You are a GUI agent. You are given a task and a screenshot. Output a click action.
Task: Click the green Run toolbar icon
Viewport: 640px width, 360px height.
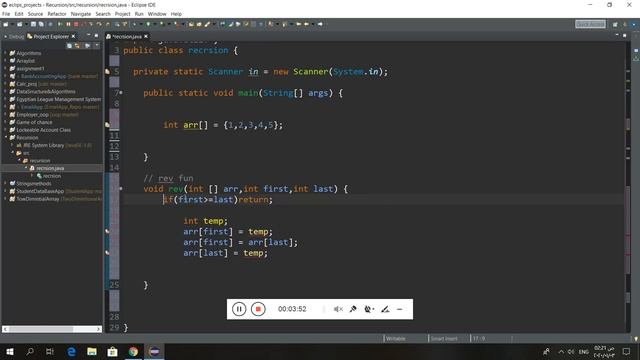(x=148, y=24)
